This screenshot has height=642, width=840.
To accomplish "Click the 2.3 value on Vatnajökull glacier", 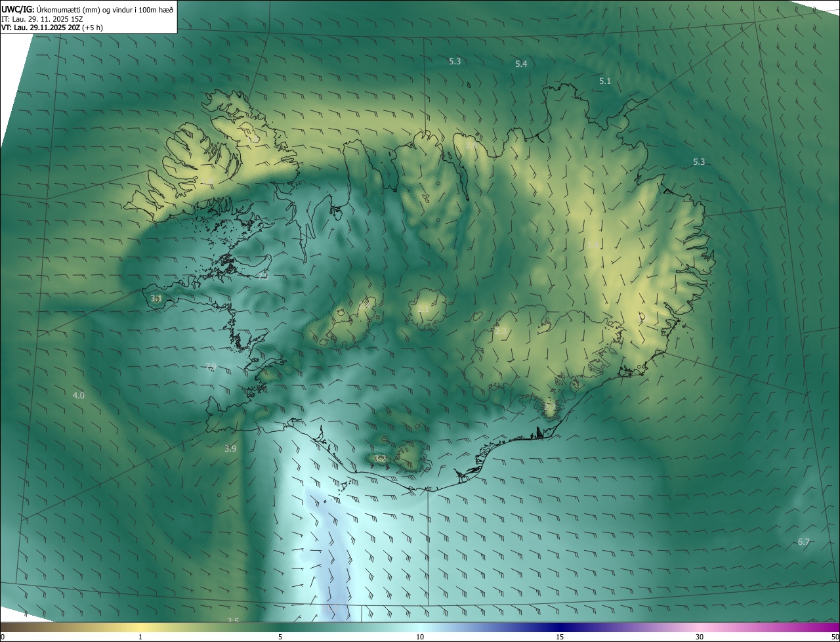I will coord(501,332).
